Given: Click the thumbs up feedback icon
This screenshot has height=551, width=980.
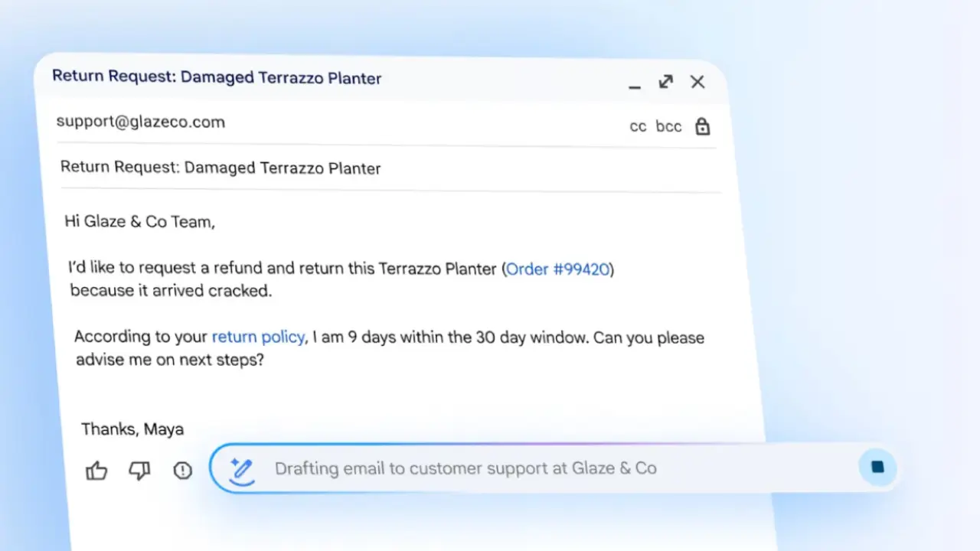Looking at the screenshot, I should tap(96, 471).
